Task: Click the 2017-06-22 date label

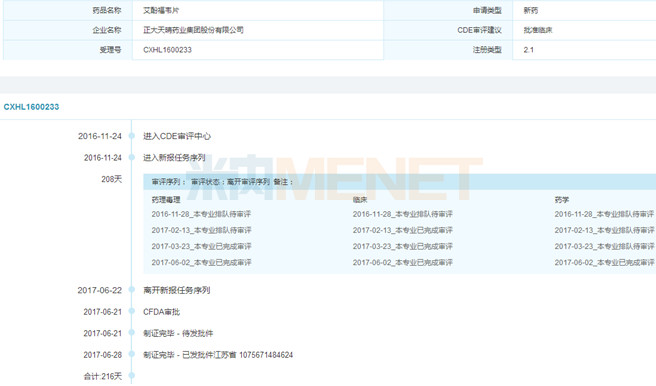Action: [100, 290]
